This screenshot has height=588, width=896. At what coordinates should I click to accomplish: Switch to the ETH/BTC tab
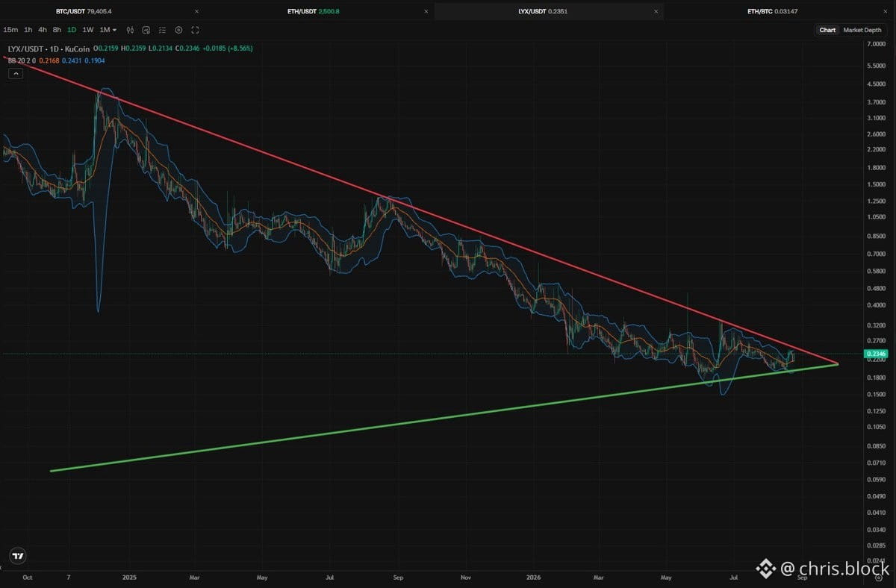(x=772, y=11)
